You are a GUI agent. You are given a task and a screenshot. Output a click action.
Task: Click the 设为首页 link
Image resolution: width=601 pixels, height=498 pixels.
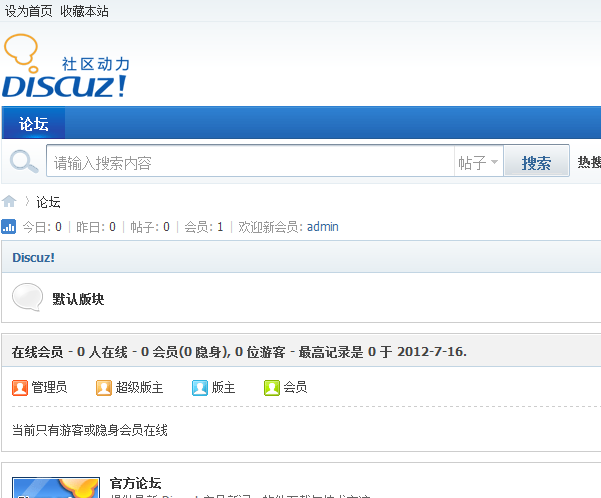coord(29,11)
